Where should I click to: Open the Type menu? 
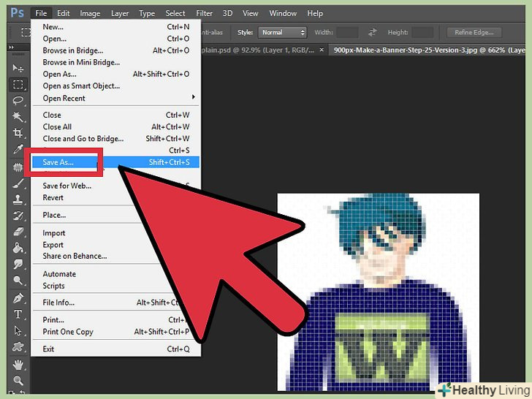147,13
